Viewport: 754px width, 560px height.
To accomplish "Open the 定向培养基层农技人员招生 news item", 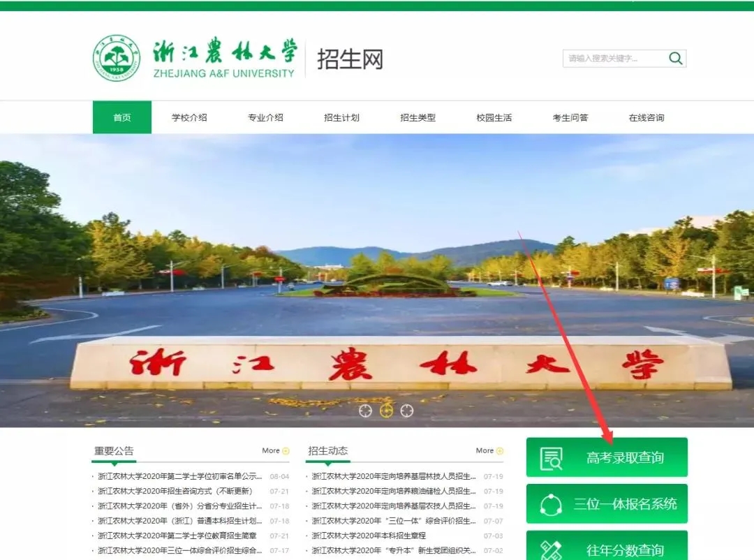I will point(394,506).
